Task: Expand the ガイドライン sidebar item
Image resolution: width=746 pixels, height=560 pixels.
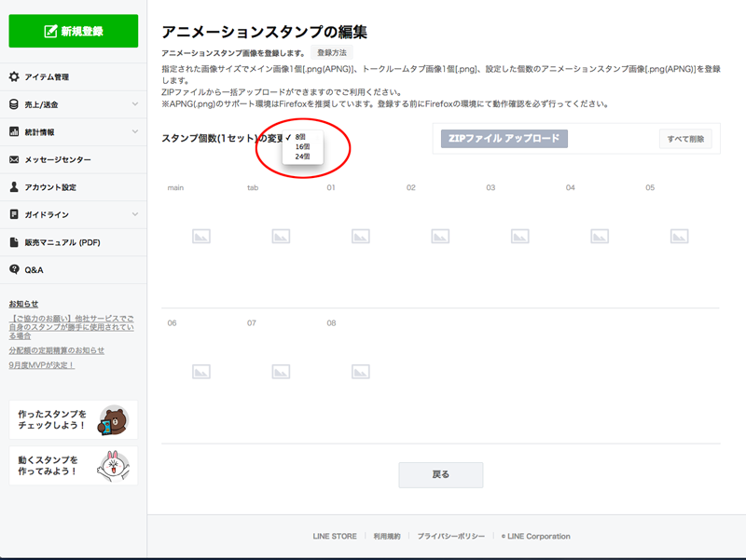Action: pos(134,214)
